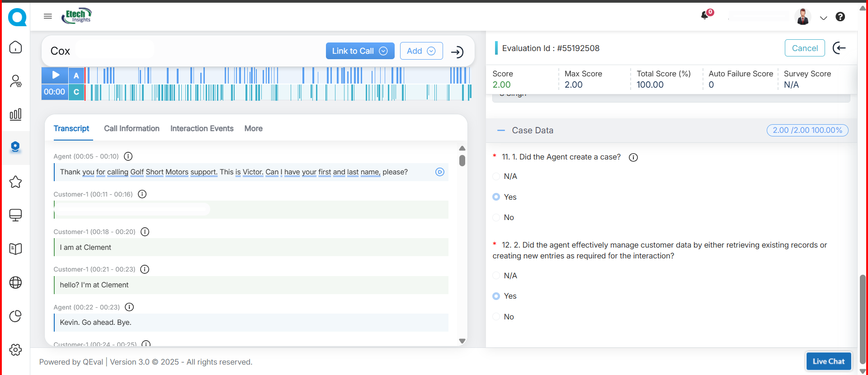Image resolution: width=868 pixels, height=375 pixels.
Task: Play the first agent transcript segment
Action: 439,172
